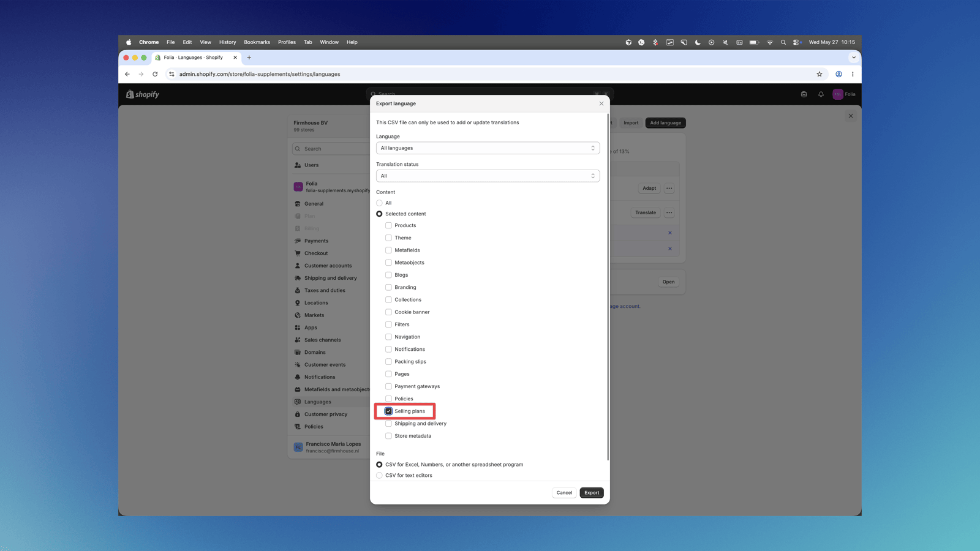This screenshot has width=980, height=551.
Task: Click the Cancel button
Action: (564, 493)
